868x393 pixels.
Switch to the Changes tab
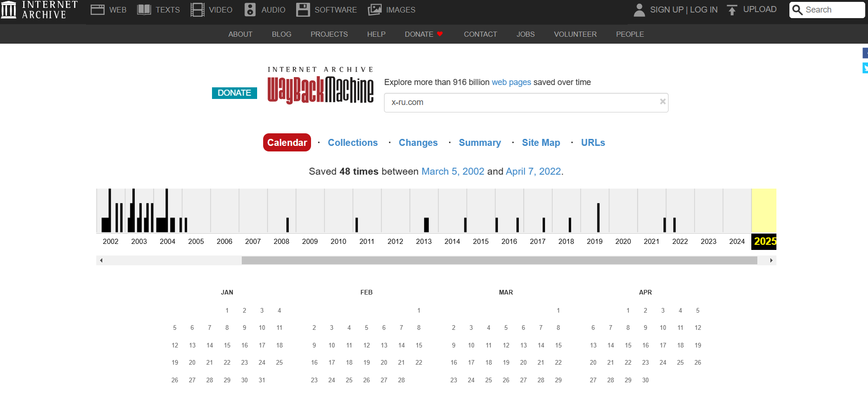[418, 143]
